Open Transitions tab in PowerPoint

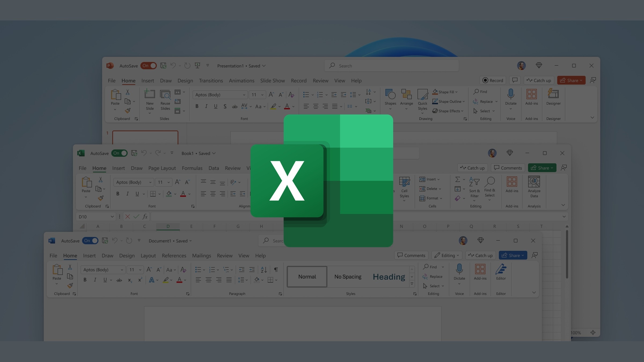211,80
